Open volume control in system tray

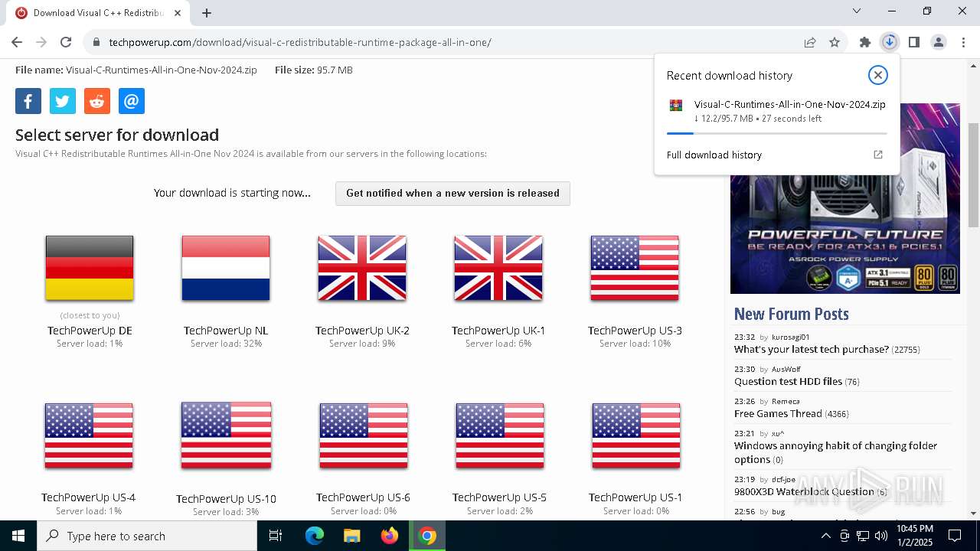(x=881, y=536)
